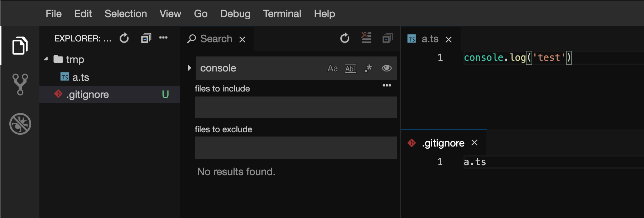The height and width of the screenshot is (218, 644).
Task: Expand the replace field arrow
Action: tap(189, 68)
